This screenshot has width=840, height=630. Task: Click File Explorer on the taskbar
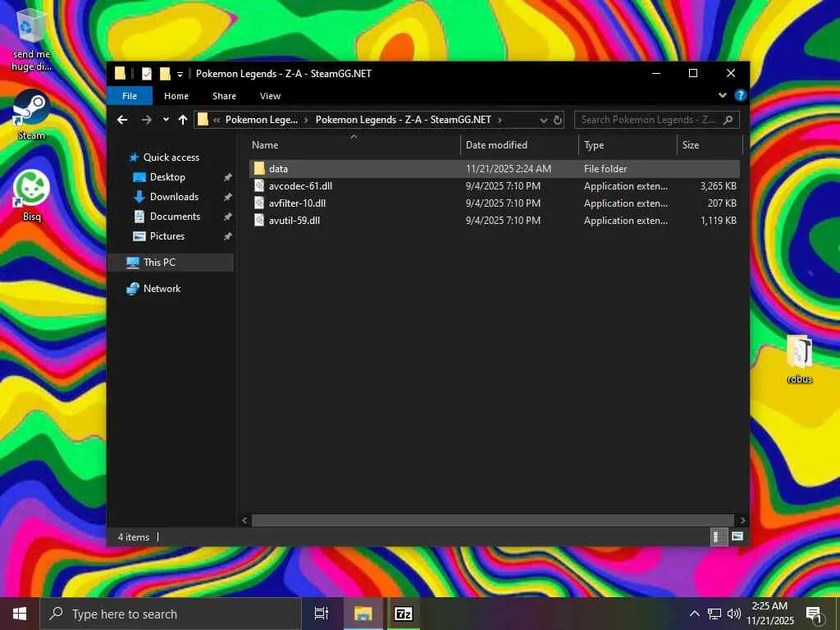(x=363, y=614)
